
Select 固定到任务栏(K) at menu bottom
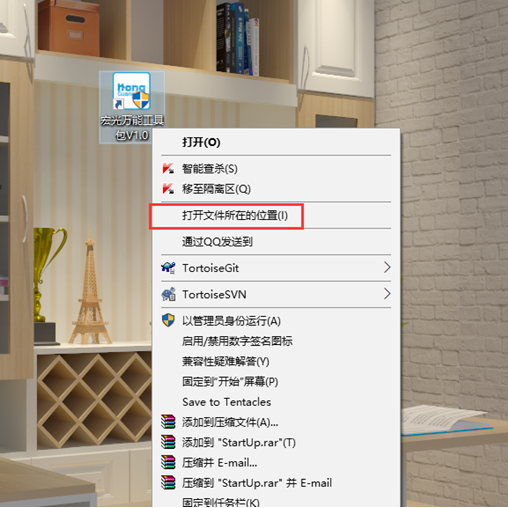[x=276, y=501]
